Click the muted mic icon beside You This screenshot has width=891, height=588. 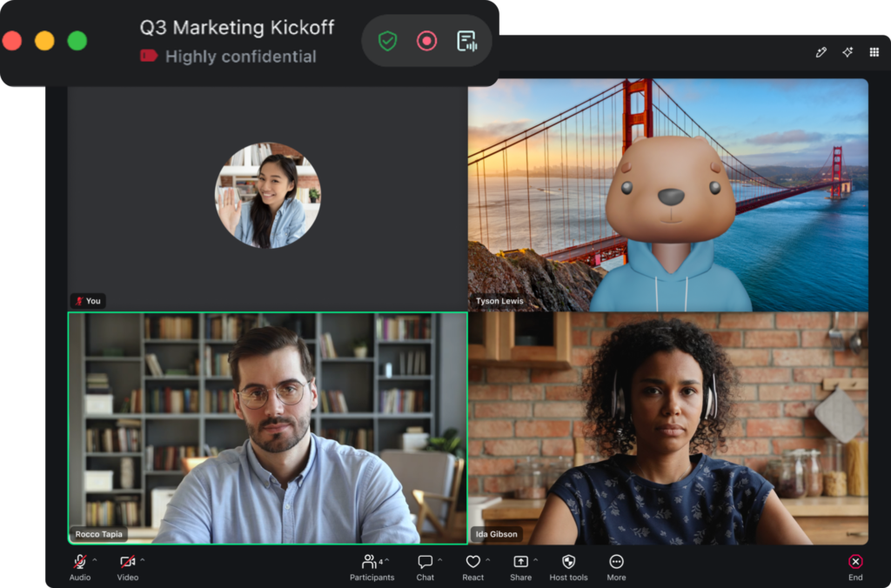[x=79, y=301]
